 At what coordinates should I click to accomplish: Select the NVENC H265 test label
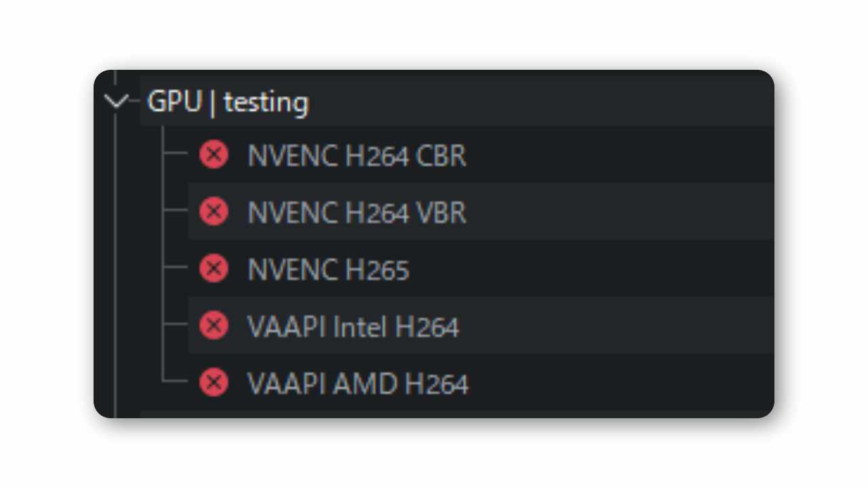coord(328,270)
